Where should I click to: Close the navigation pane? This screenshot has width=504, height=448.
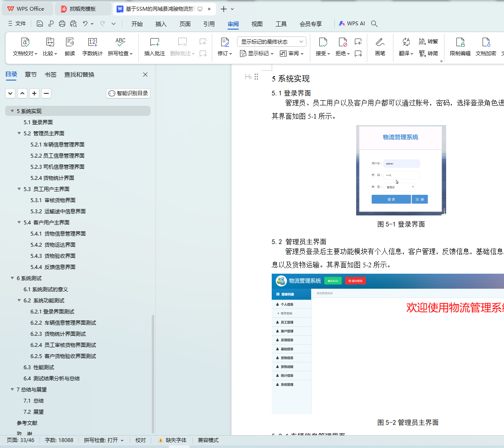(145, 75)
